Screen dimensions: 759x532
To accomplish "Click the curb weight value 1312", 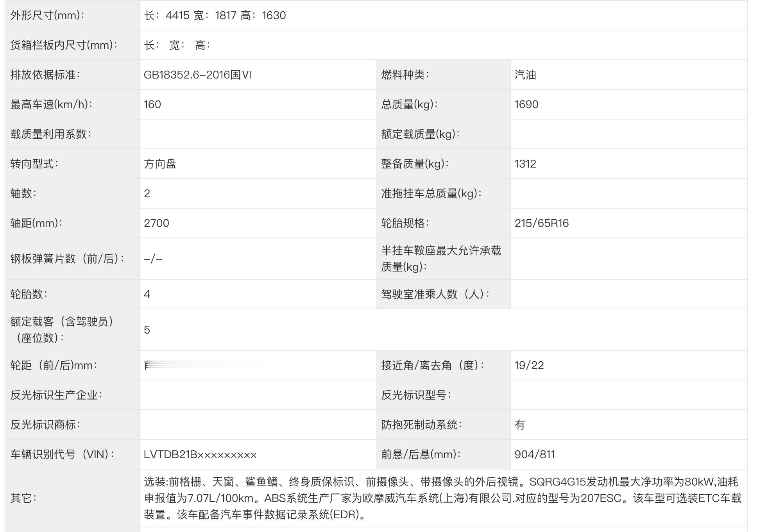I will coord(525,164).
